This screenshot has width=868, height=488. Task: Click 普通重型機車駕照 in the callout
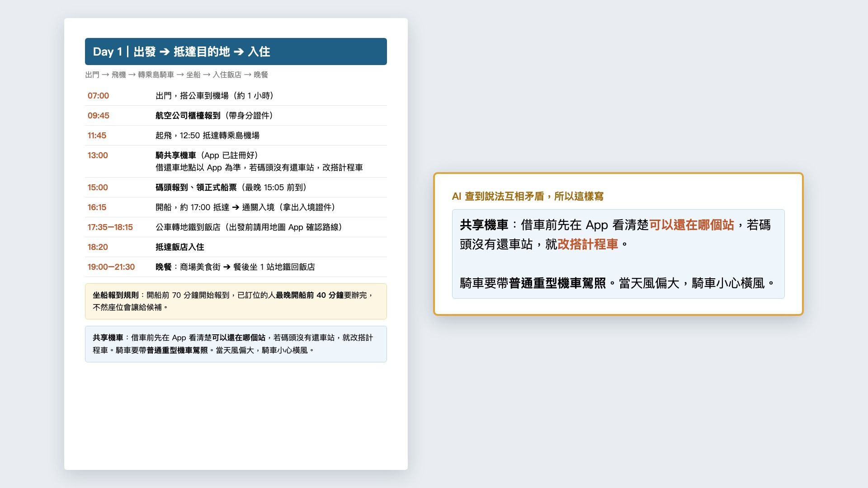coord(557,283)
